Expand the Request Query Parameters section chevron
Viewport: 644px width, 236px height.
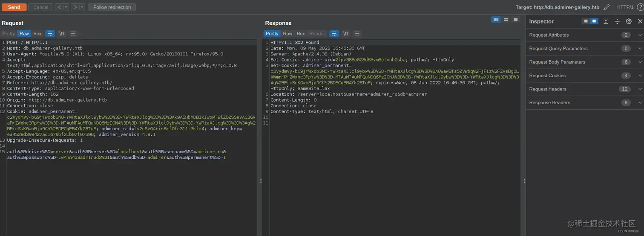point(640,49)
